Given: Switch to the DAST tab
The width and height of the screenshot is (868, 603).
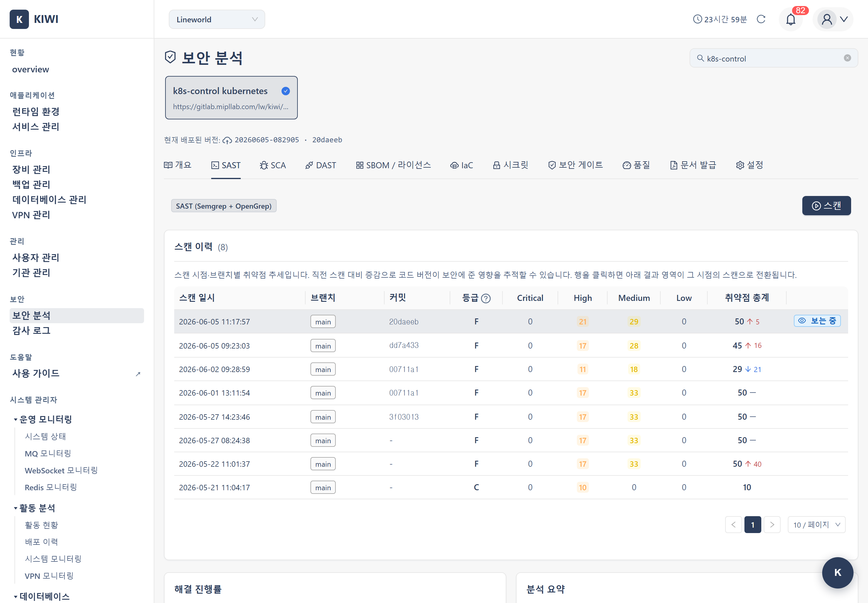Looking at the screenshot, I should [x=320, y=165].
